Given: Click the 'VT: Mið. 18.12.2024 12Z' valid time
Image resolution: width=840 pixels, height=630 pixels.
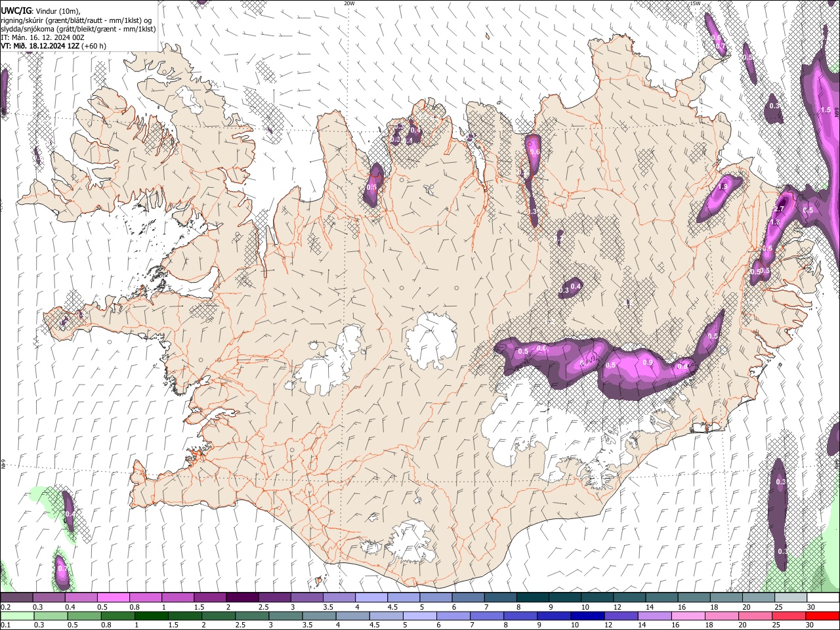Looking at the screenshot, I should pos(40,46).
